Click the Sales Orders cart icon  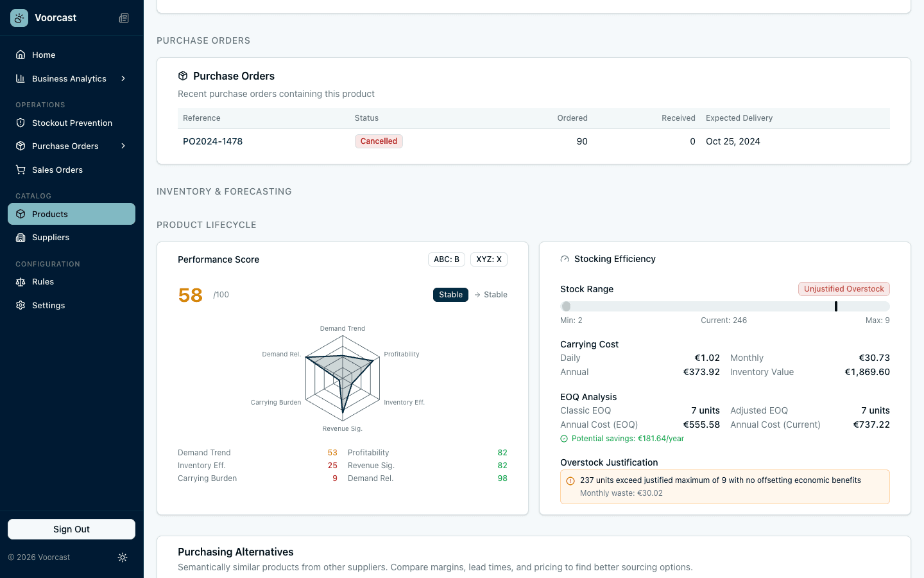(21, 170)
